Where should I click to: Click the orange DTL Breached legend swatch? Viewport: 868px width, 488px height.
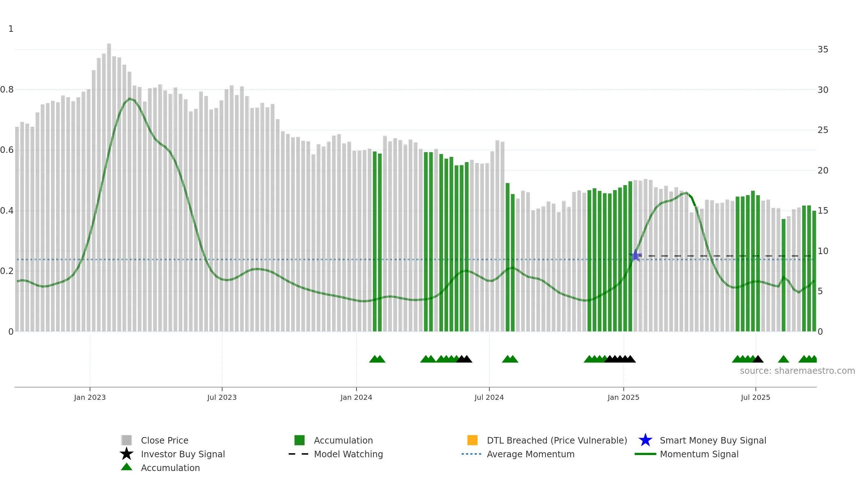coord(472,440)
